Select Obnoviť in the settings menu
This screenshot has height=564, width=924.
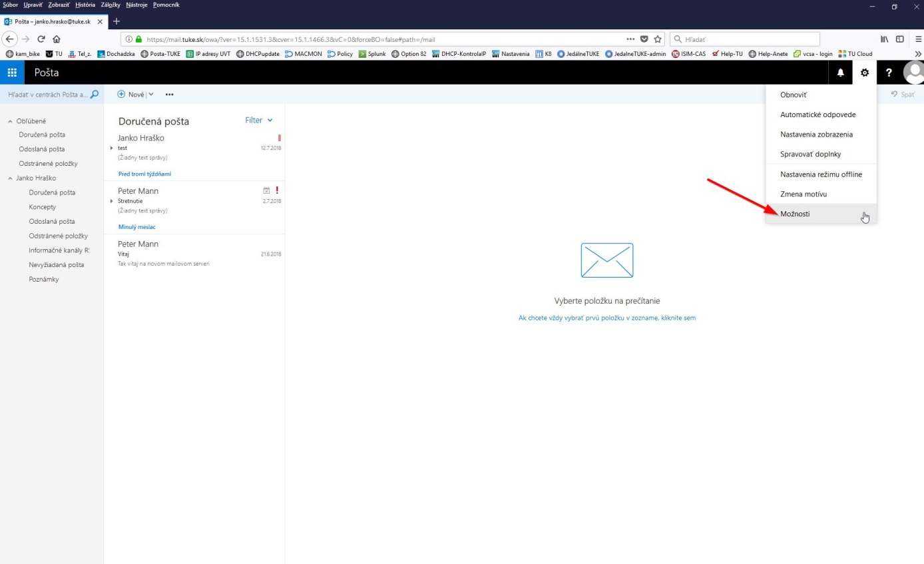pyautogui.click(x=821, y=95)
